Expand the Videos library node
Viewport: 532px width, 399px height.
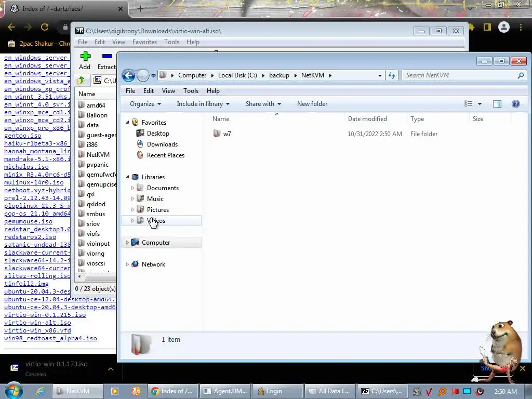point(132,220)
